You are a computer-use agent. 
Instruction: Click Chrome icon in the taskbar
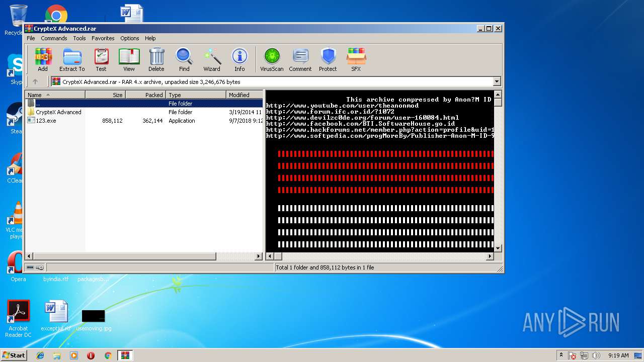(x=108, y=355)
